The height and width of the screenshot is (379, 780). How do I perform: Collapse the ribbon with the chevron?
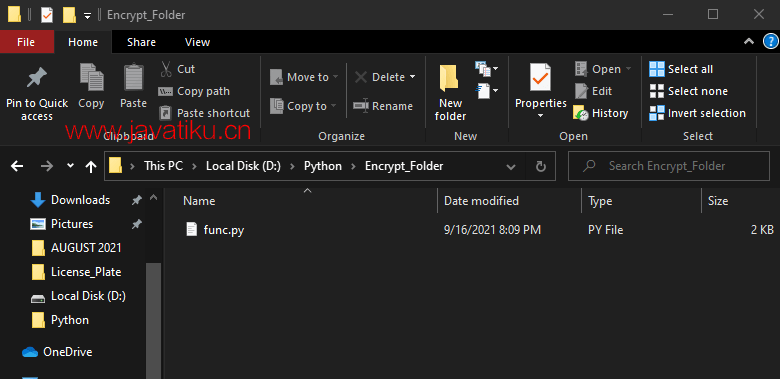(x=749, y=42)
